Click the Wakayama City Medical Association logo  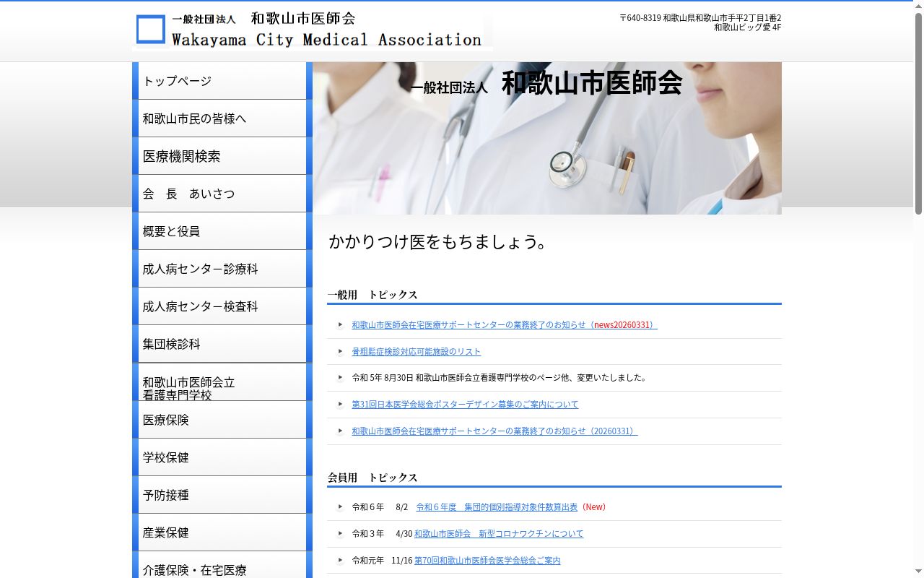tap(313, 30)
